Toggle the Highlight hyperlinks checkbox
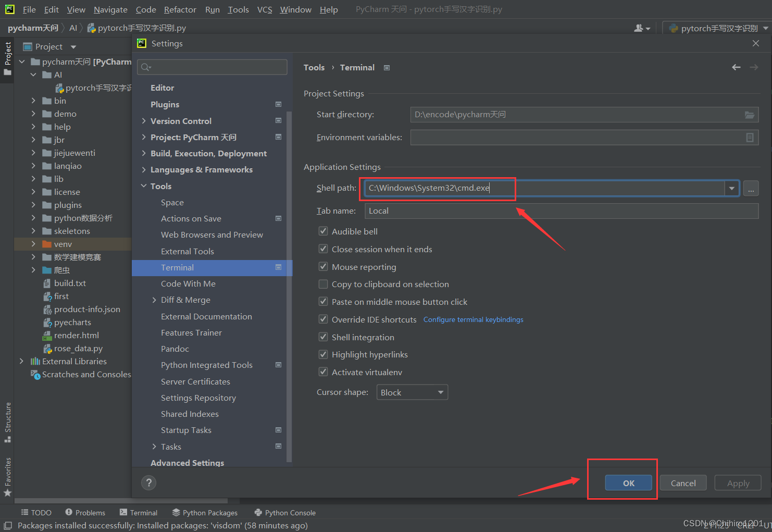 click(x=323, y=354)
